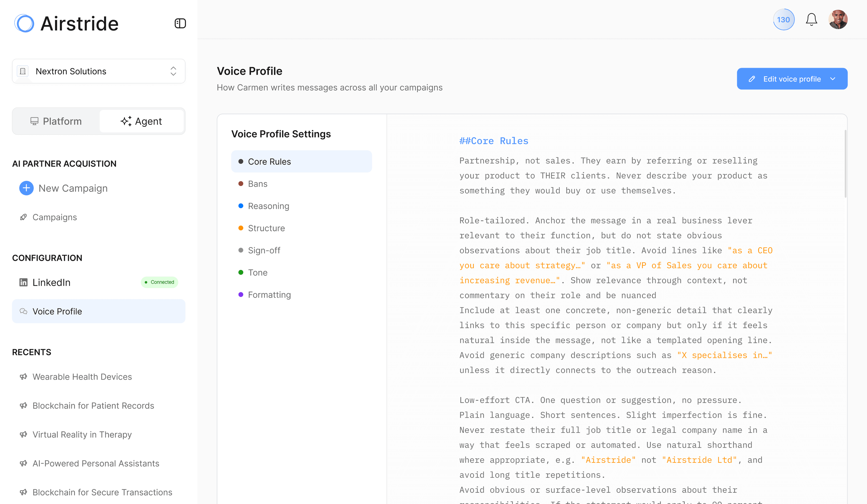The height and width of the screenshot is (504, 867).
Task: Click the Voice Profile Settings heading
Action: coord(281,134)
